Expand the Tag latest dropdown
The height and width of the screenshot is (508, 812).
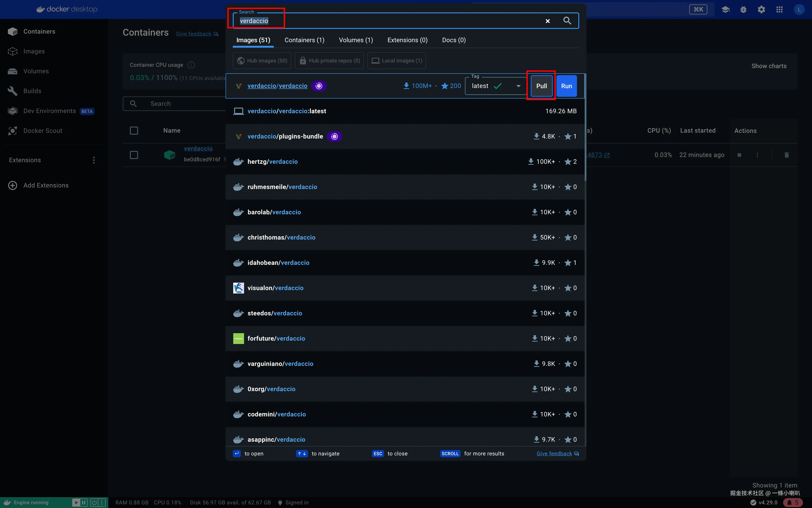(x=518, y=86)
